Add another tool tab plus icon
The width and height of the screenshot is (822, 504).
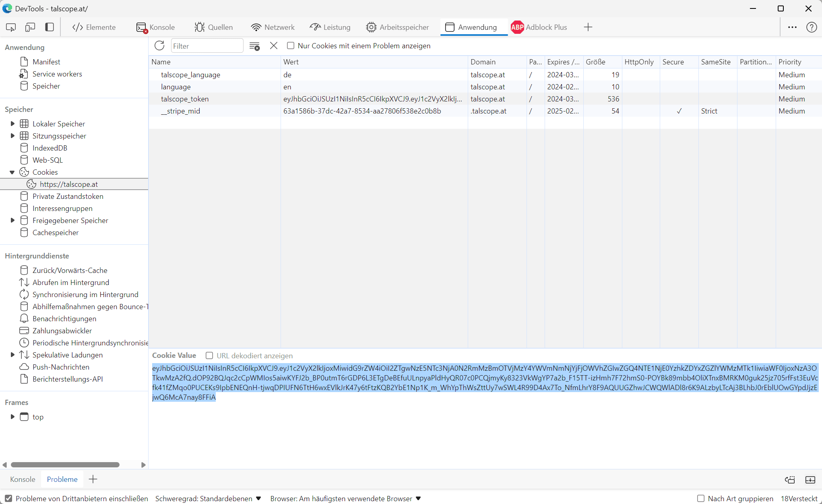[588, 27]
